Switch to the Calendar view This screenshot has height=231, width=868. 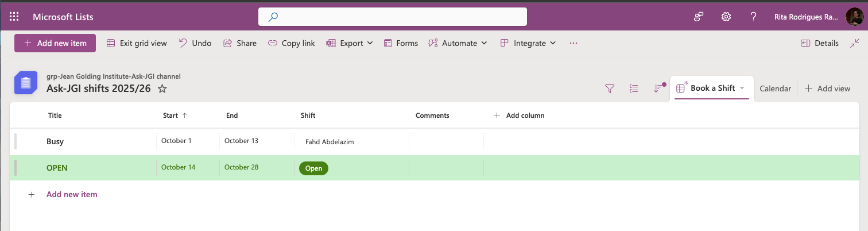(775, 88)
